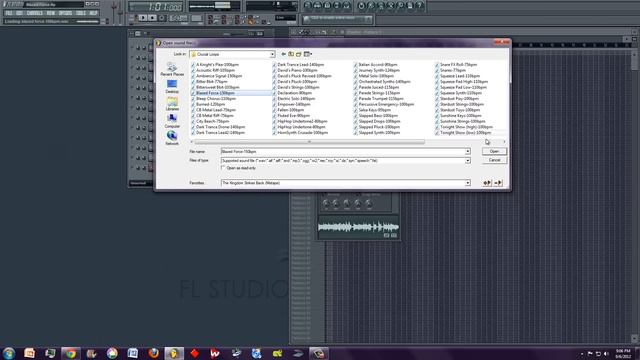Open FL Studio OPTIONS menu
The width and height of the screenshot is (640, 360).
[x=65, y=13]
